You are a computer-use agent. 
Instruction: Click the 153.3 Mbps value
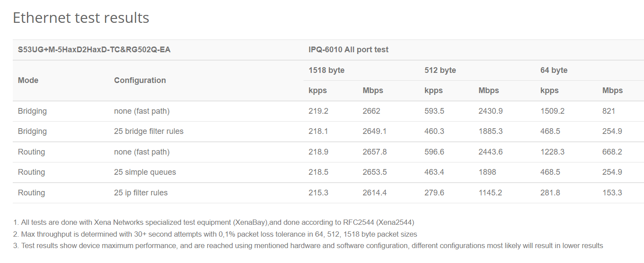click(x=612, y=193)
